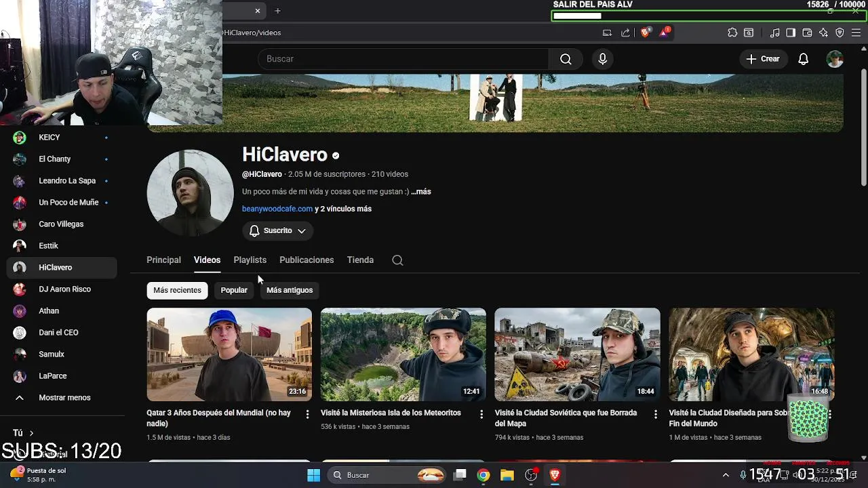
Task: Click the install/cast icon in address bar
Action: tap(607, 33)
